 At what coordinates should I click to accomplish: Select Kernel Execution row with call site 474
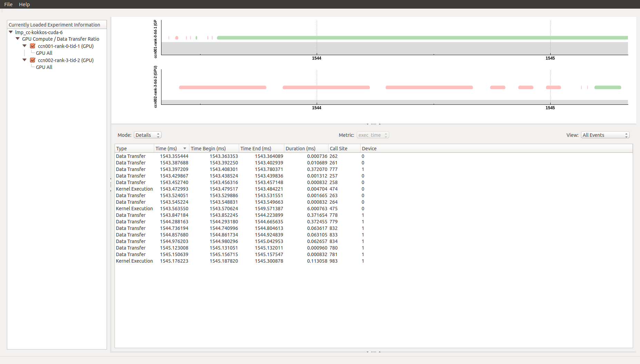374,189
